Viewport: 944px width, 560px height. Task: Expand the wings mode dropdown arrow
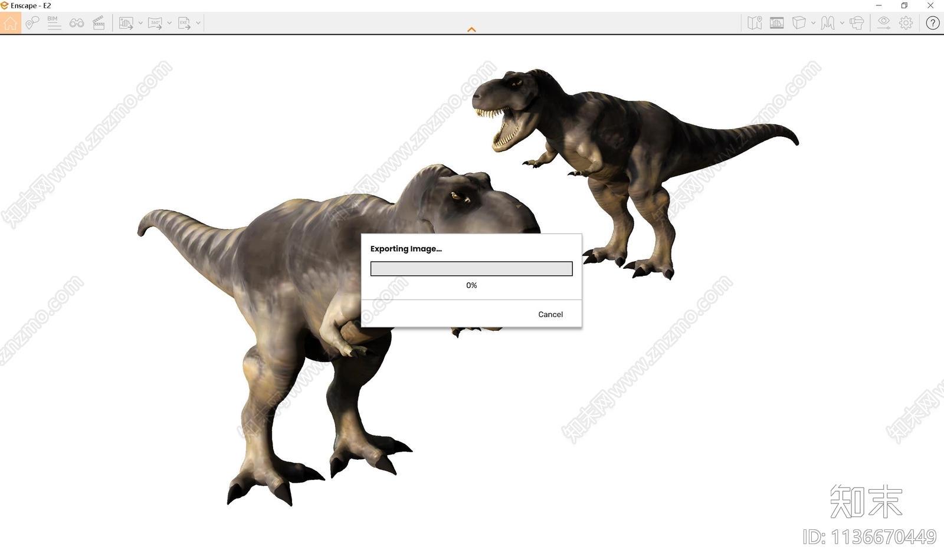coord(842,23)
